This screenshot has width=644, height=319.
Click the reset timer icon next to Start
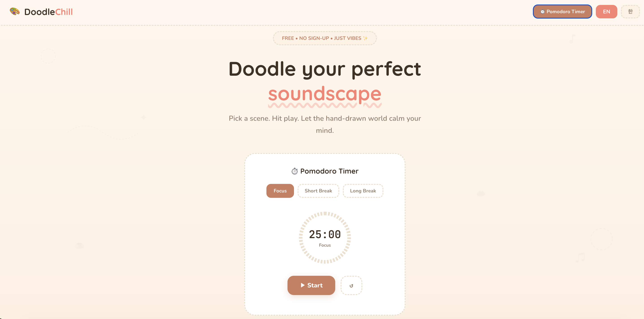(x=351, y=285)
